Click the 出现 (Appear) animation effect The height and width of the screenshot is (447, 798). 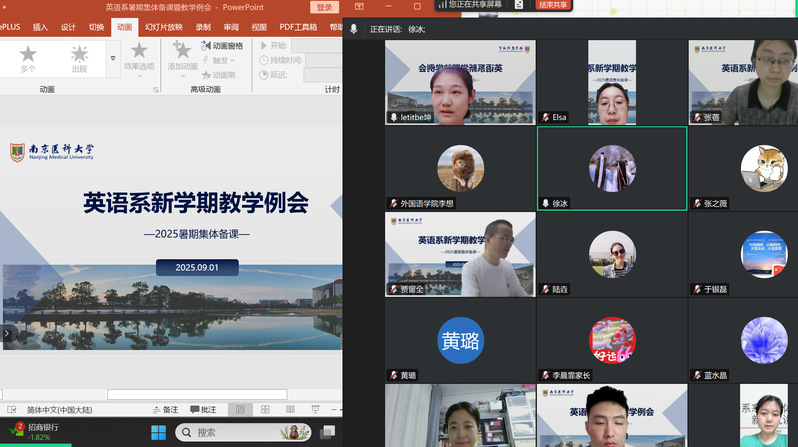pos(79,57)
